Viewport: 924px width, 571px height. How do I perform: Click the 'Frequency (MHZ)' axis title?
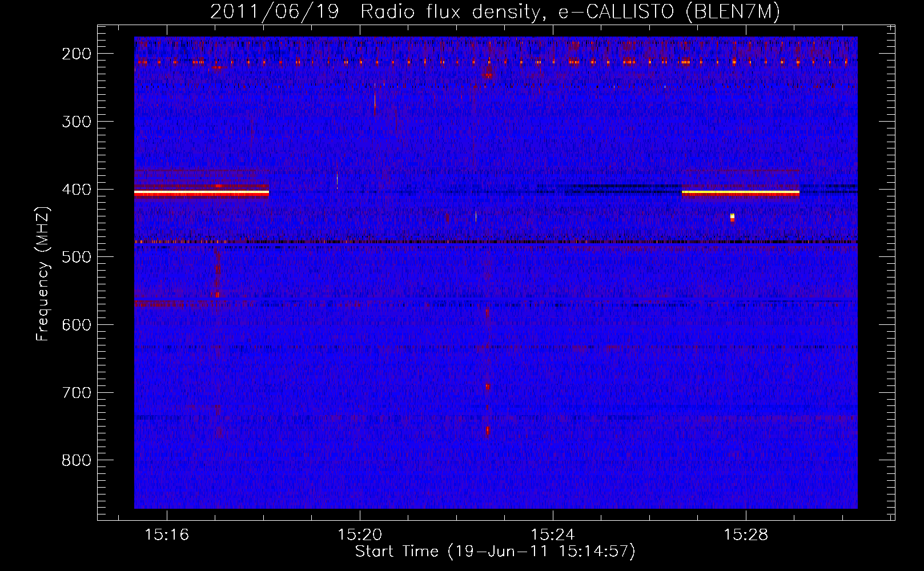click(x=43, y=274)
